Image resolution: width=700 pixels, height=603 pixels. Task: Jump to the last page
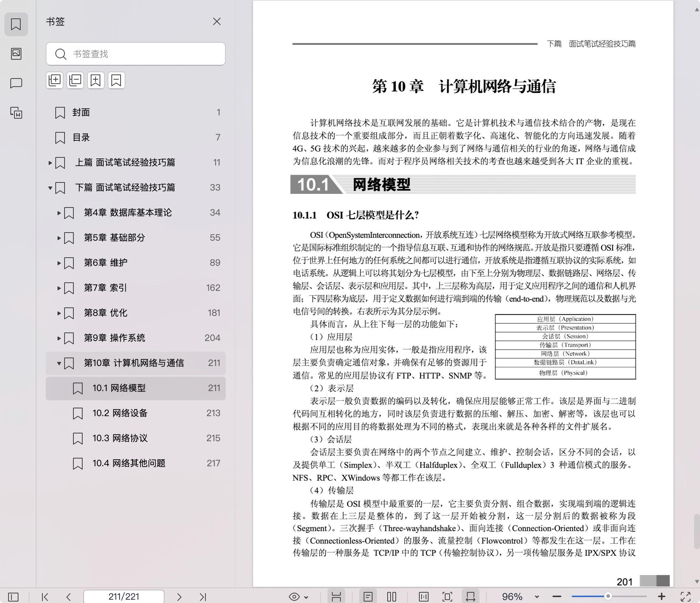[x=203, y=597]
